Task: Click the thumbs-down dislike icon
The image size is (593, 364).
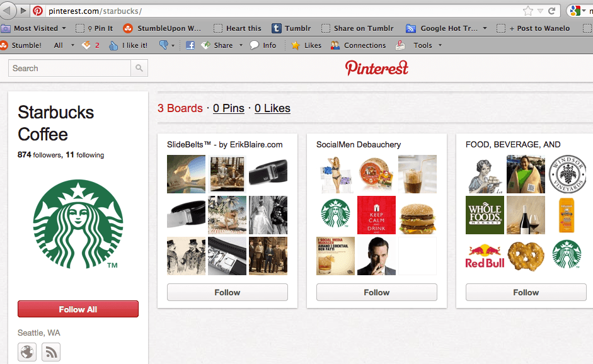Action: 163,45
